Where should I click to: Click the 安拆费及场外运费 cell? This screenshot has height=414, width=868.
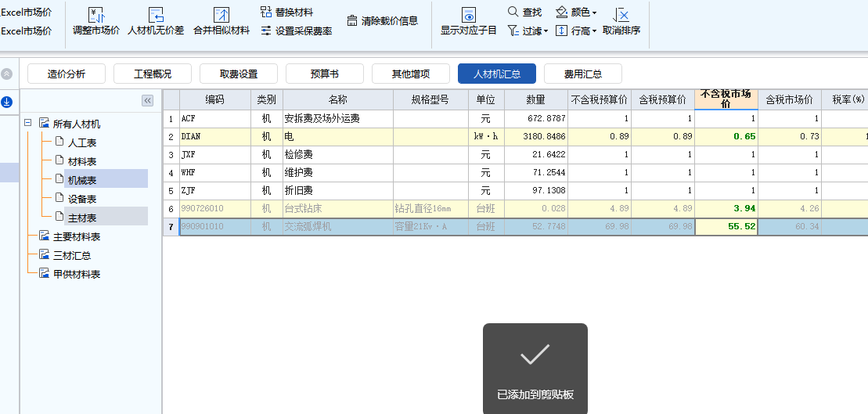coord(338,119)
